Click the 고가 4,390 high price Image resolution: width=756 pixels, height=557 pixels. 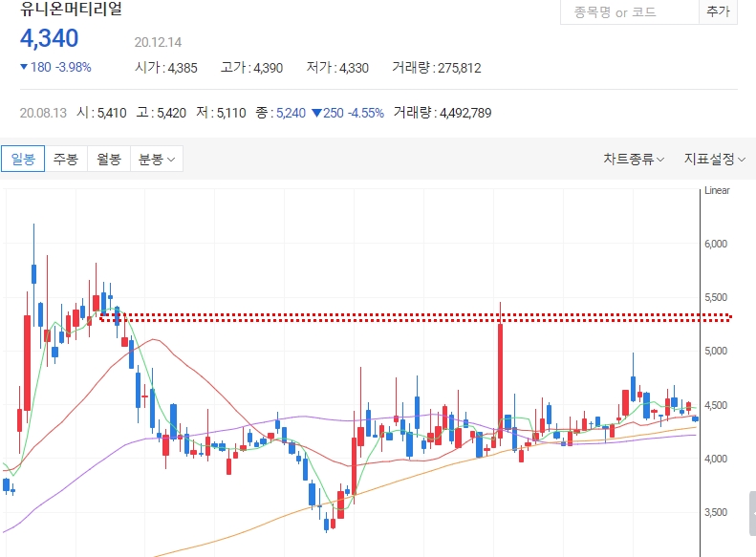[251, 68]
